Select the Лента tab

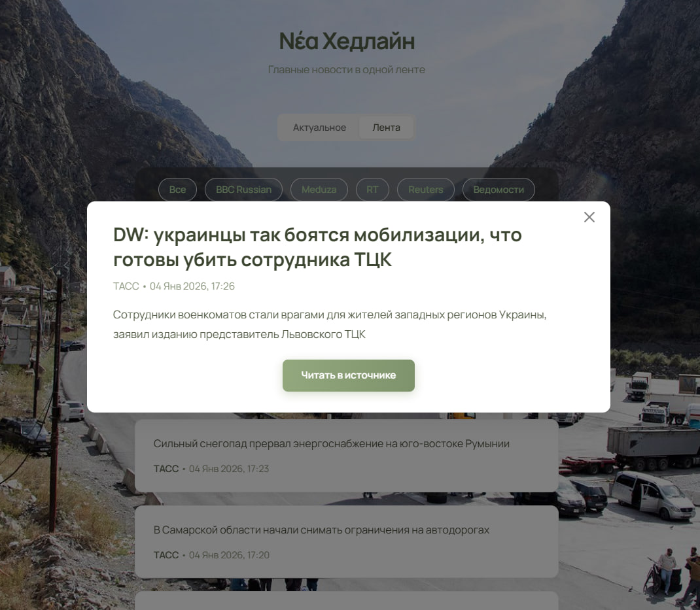click(386, 127)
